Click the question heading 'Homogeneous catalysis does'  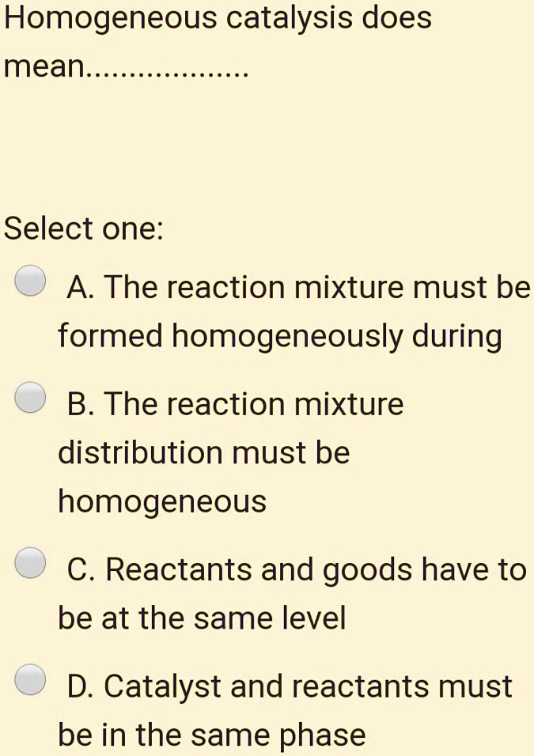point(218,18)
